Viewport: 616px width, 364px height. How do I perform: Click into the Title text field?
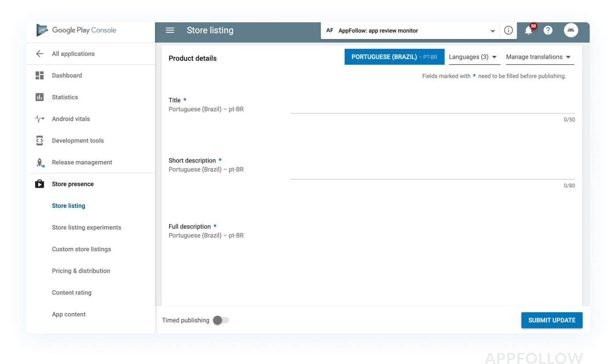tap(432, 107)
